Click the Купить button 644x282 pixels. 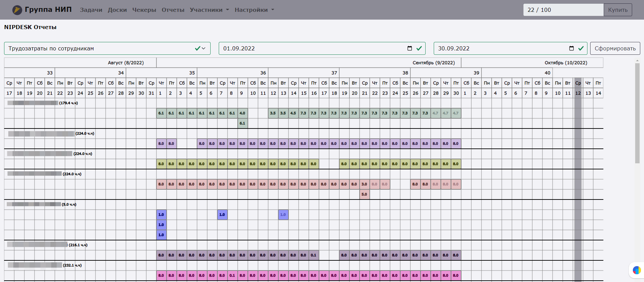tap(618, 10)
